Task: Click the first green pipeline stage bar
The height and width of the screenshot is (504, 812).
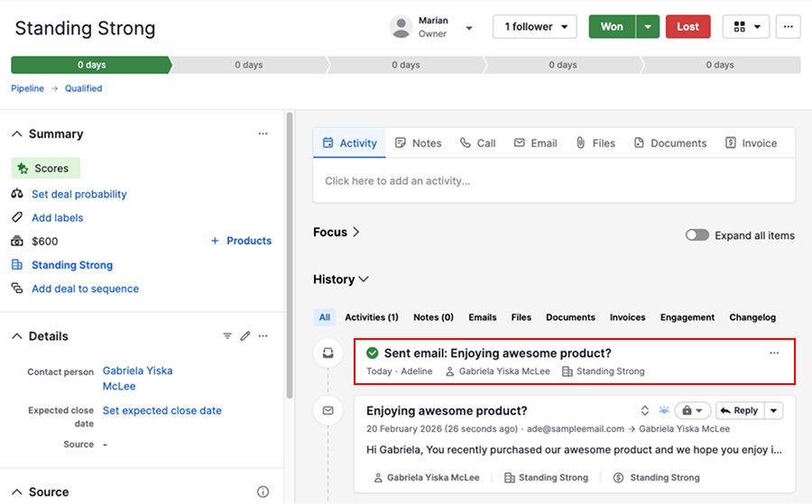Action: [90, 65]
